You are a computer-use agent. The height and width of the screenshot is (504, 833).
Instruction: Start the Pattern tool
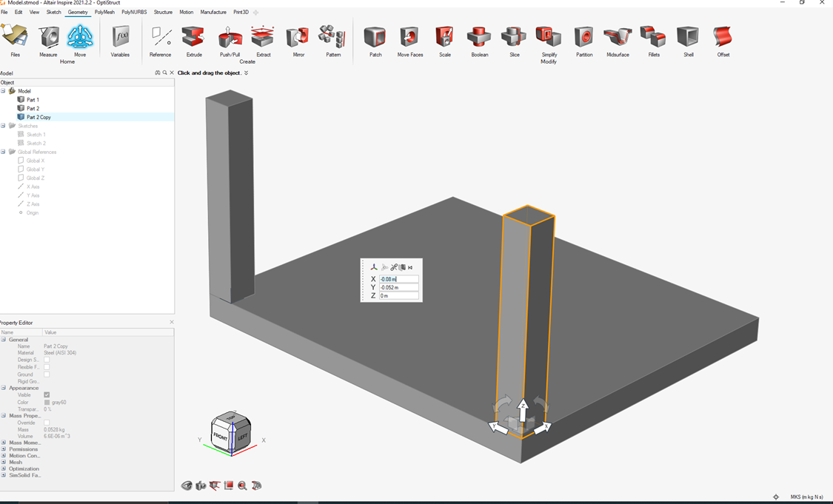(x=332, y=37)
